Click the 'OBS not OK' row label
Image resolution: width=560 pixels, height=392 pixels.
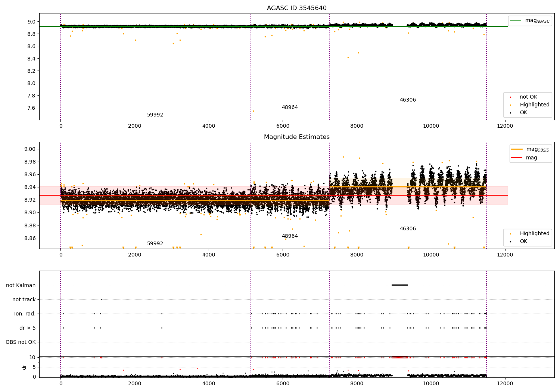pos(21,342)
